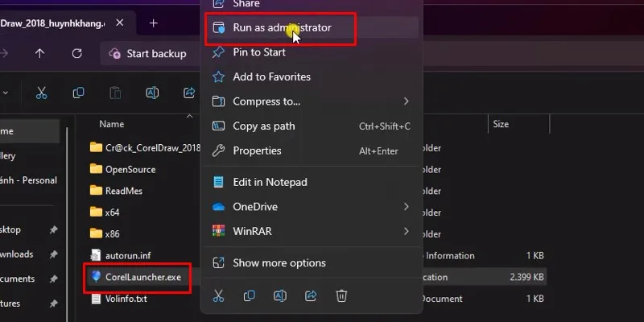Sort files by Name column header
The height and width of the screenshot is (322, 644).
point(112,124)
